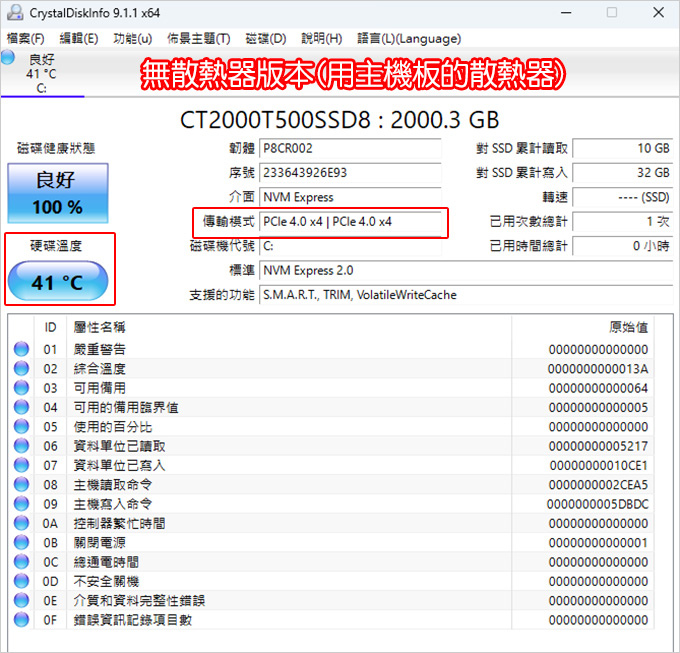680x653 pixels.
Task: Click the drive letter field C:
Action: [x=350, y=246]
